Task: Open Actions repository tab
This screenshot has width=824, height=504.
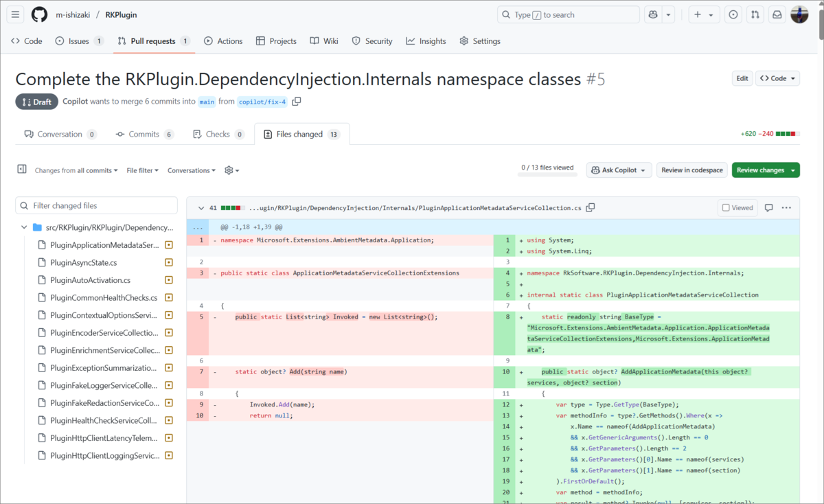Action: [x=223, y=41]
